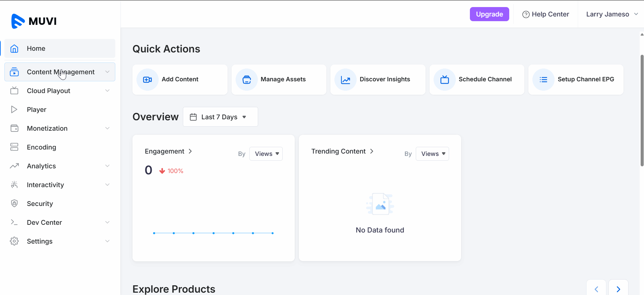The width and height of the screenshot is (644, 295).
Task: Expand the Monetization menu chevron
Action: 107,128
